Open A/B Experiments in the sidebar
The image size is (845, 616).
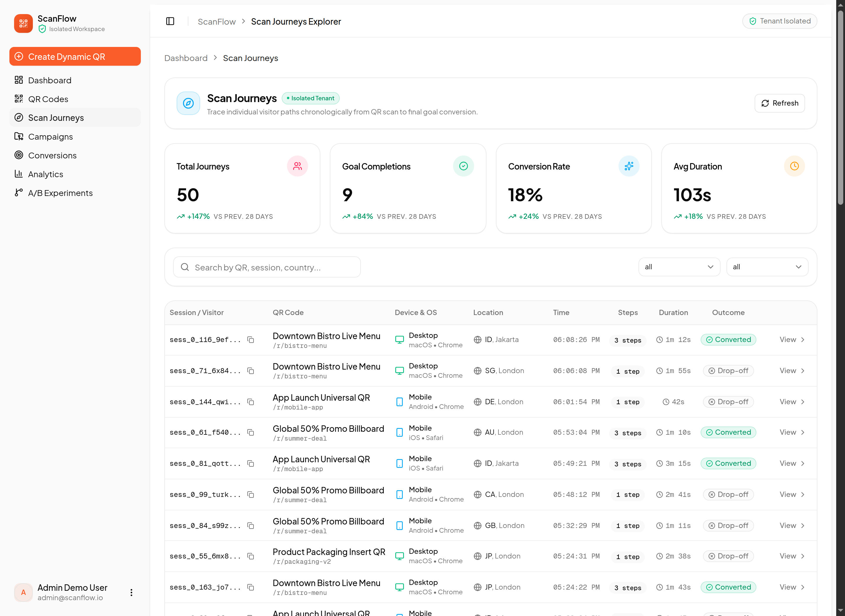[75, 193]
